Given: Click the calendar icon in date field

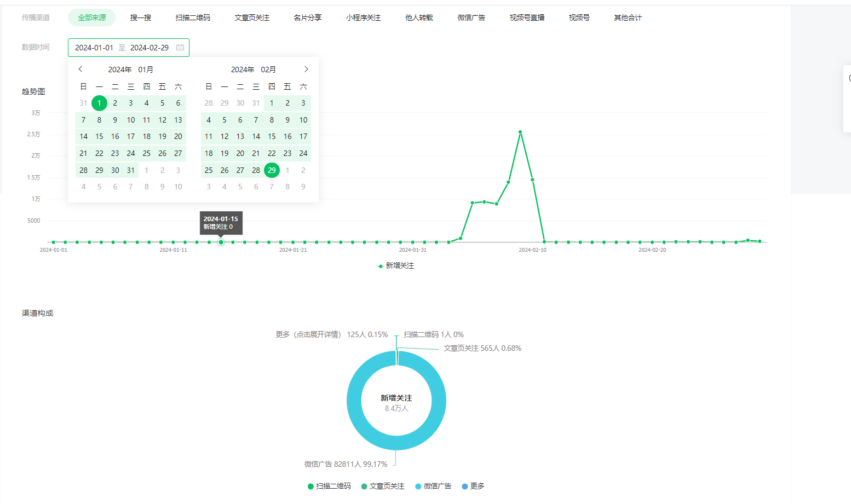Looking at the screenshot, I should coord(180,48).
